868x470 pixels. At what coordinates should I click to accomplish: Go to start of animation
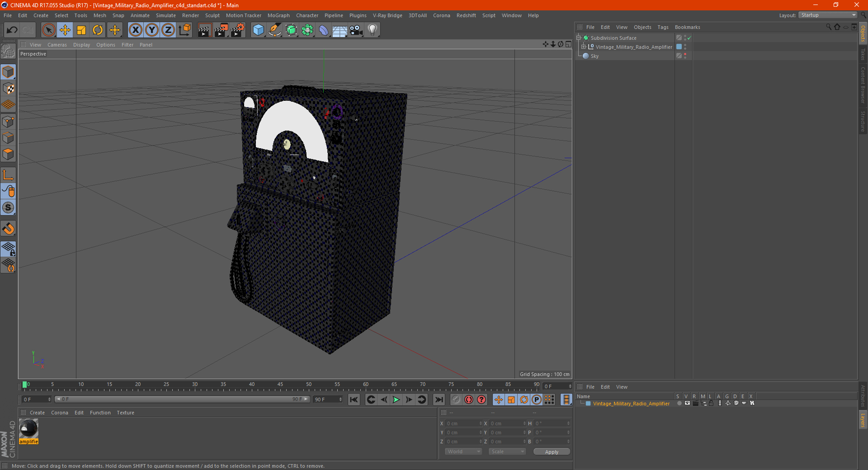tap(354, 399)
